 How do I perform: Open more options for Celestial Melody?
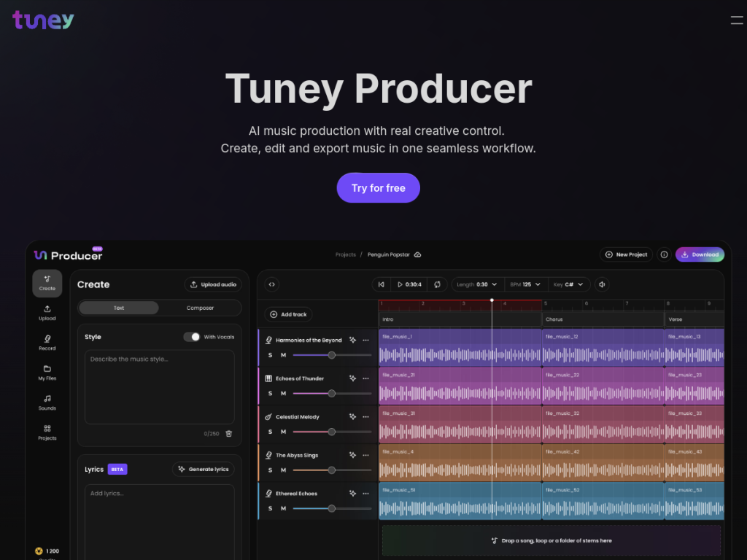click(366, 416)
